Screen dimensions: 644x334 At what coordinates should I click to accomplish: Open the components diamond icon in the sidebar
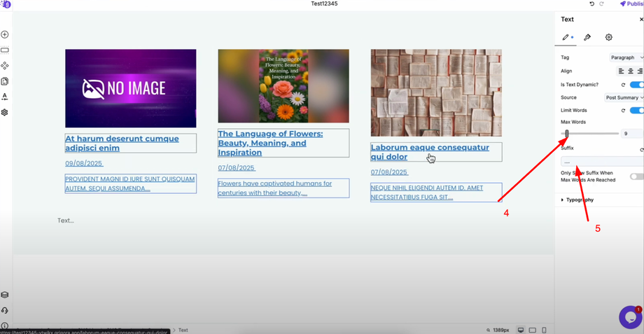tap(5, 66)
